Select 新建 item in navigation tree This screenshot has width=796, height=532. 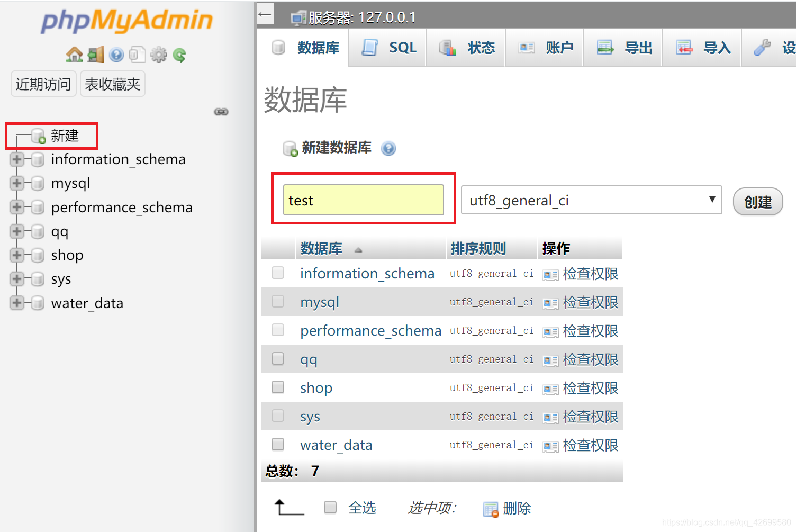coord(65,136)
